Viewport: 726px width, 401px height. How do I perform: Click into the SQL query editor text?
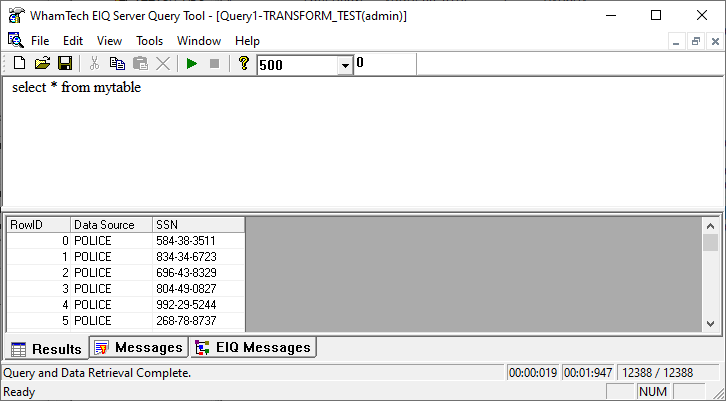click(x=76, y=88)
